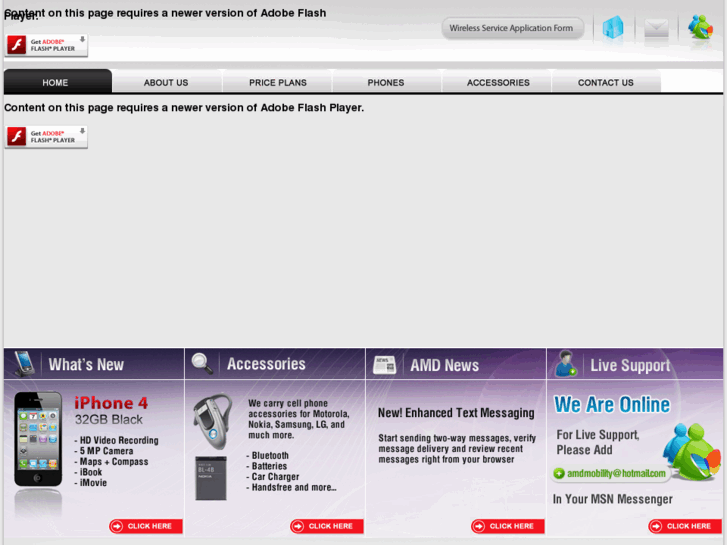Click the red iPhone 4 title

click(x=111, y=403)
